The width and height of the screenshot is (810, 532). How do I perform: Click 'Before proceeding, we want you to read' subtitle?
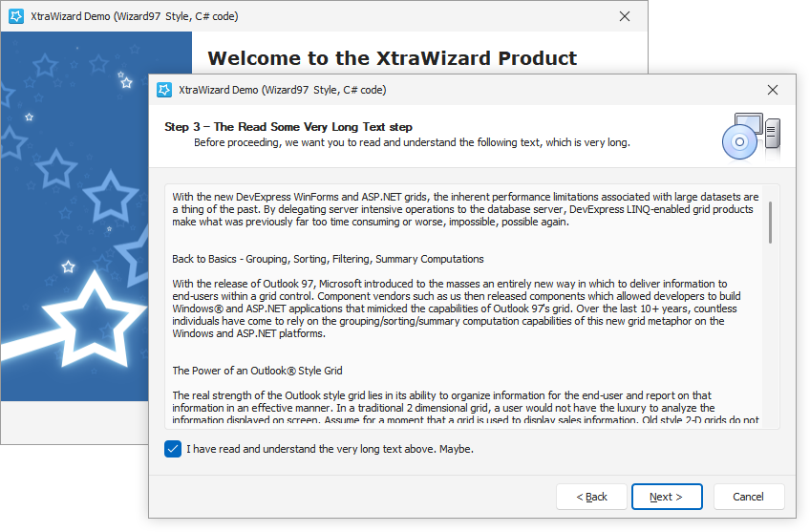[x=412, y=142]
